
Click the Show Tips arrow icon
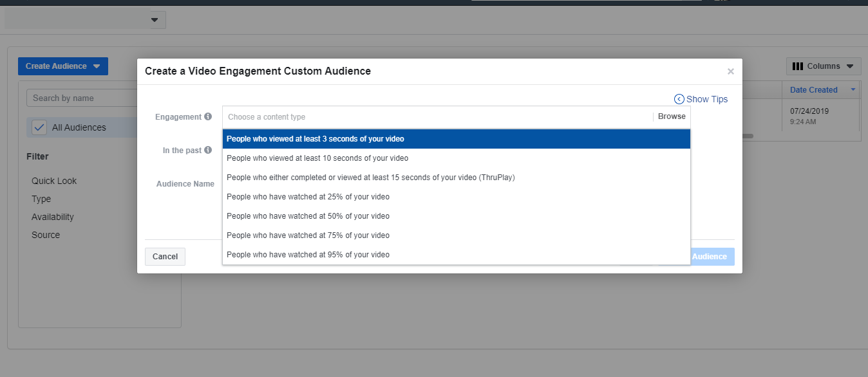click(x=679, y=99)
